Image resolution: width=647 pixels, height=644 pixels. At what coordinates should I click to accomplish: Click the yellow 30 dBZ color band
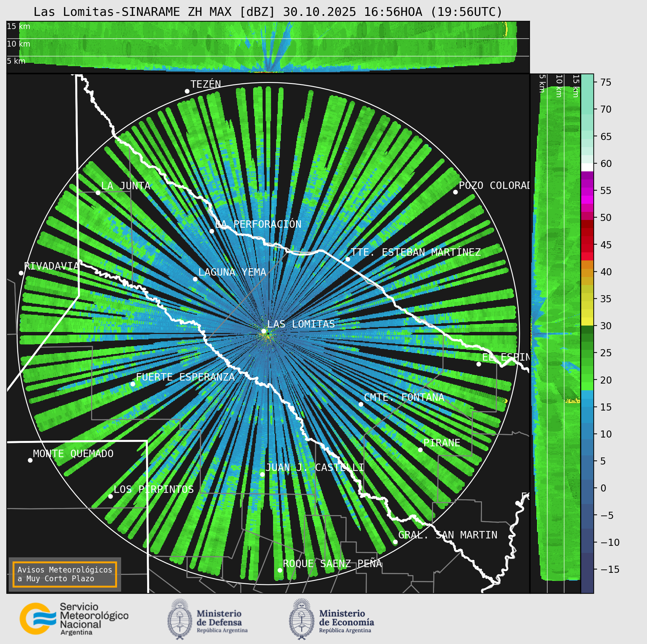coord(587,321)
